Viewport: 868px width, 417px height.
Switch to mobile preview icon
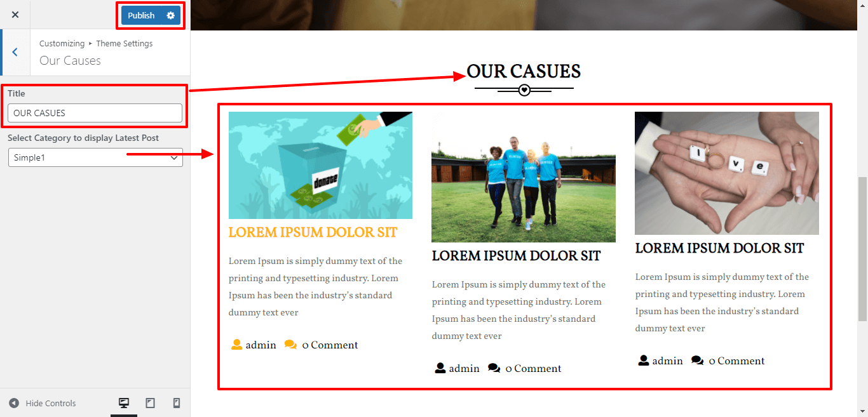point(177,403)
